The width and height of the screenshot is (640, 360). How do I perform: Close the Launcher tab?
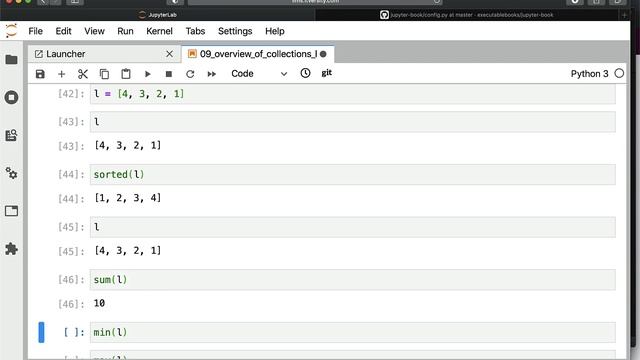[169, 54]
